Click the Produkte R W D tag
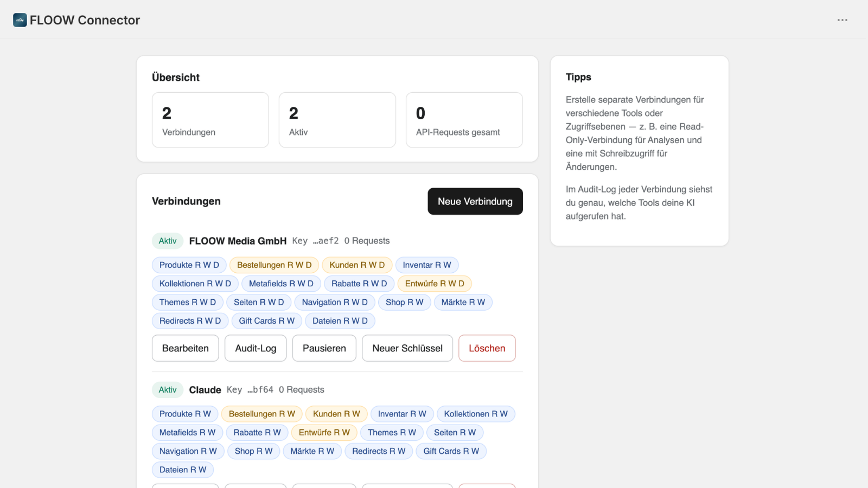868x488 pixels. point(189,265)
